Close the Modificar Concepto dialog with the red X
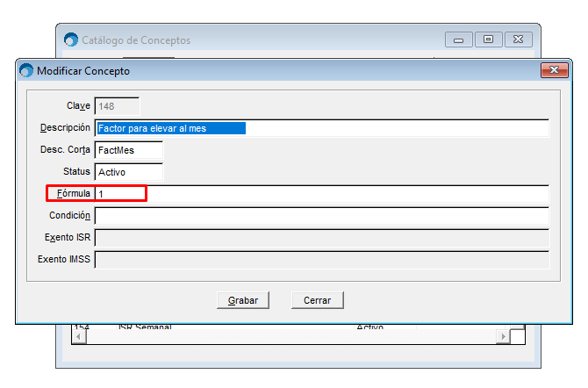588x388 pixels. click(554, 70)
